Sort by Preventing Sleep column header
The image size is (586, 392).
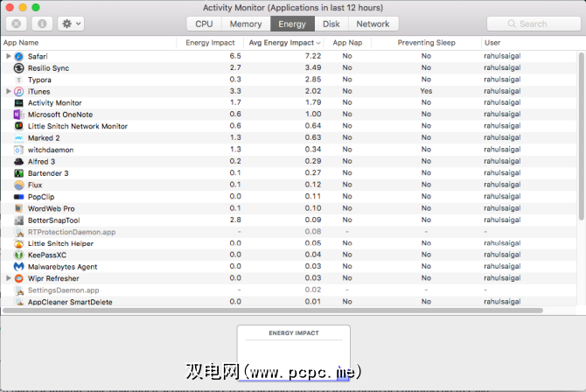(x=427, y=43)
